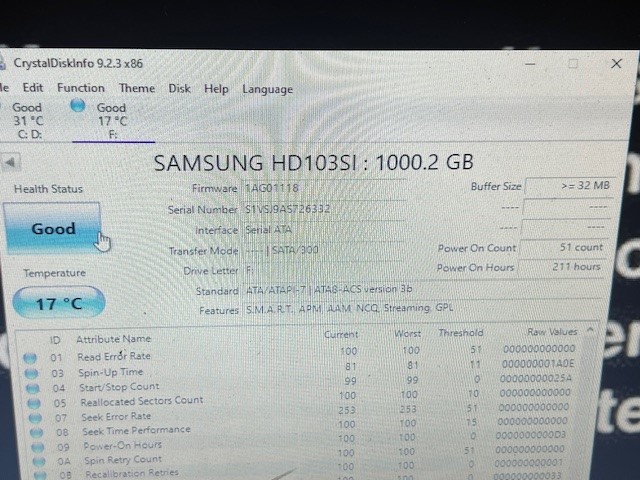
Task: Click status orb for Read Error Rate
Action: coord(29,358)
